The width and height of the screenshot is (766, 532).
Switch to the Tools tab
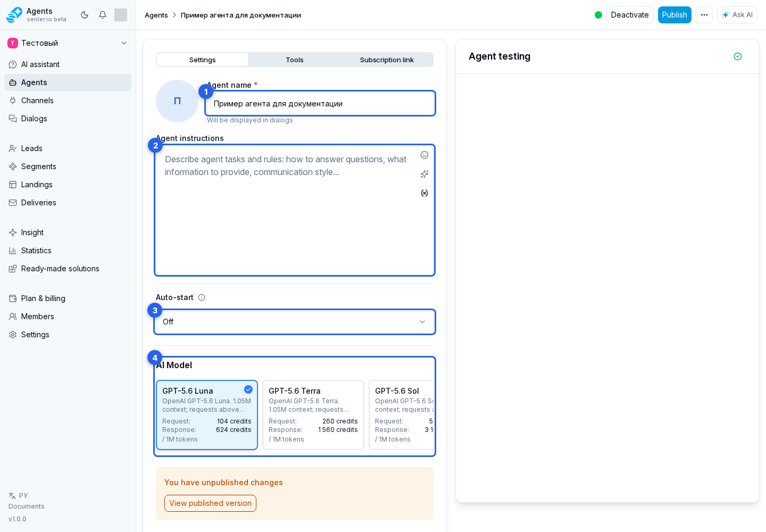[295, 60]
